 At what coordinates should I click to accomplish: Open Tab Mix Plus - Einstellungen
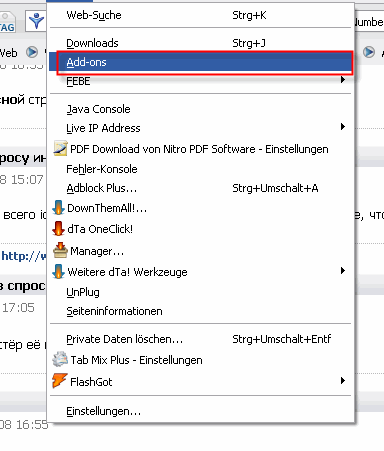[x=200, y=360]
